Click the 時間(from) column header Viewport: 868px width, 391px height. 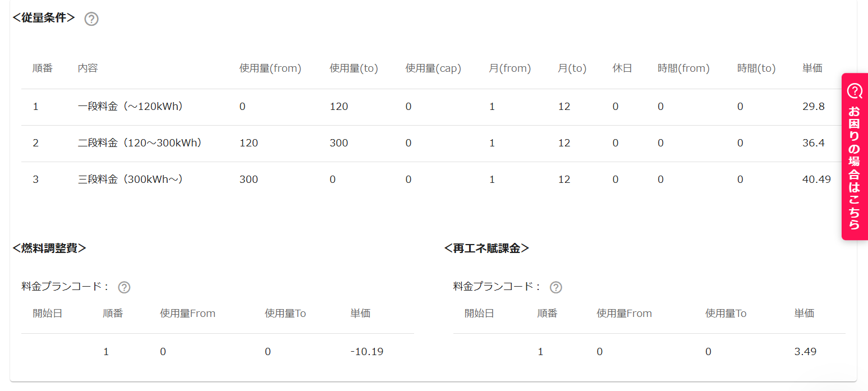pyautogui.click(x=683, y=68)
